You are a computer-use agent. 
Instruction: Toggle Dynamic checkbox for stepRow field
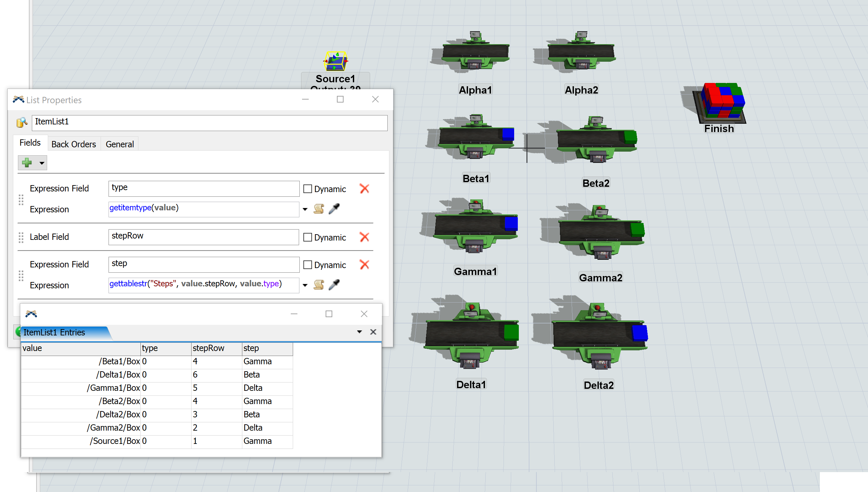point(307,238)
